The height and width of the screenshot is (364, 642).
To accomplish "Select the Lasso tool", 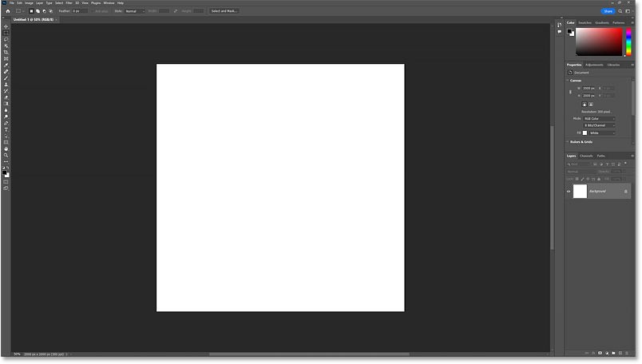I will 6,39.
